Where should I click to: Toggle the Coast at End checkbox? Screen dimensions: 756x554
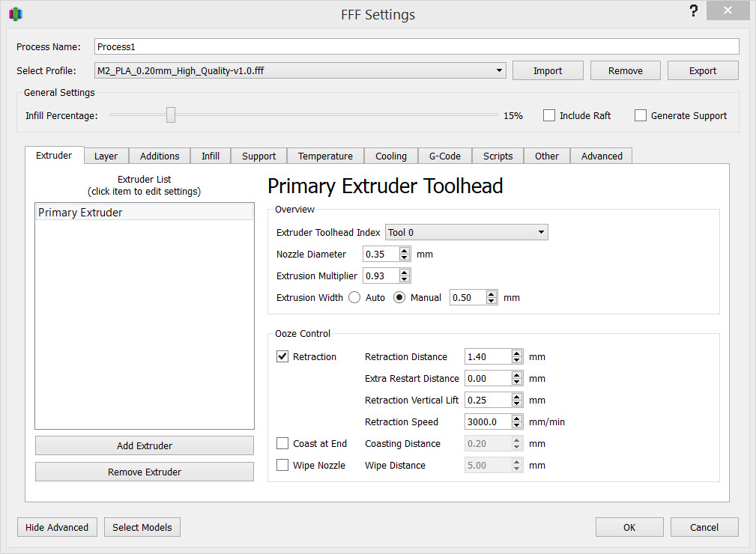282,443
